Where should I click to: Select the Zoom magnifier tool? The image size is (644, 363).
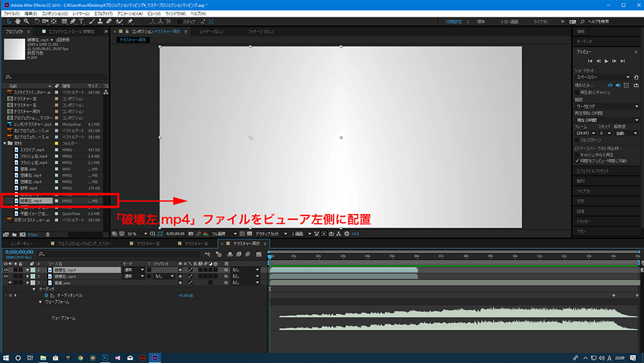(x=26, y=21)
